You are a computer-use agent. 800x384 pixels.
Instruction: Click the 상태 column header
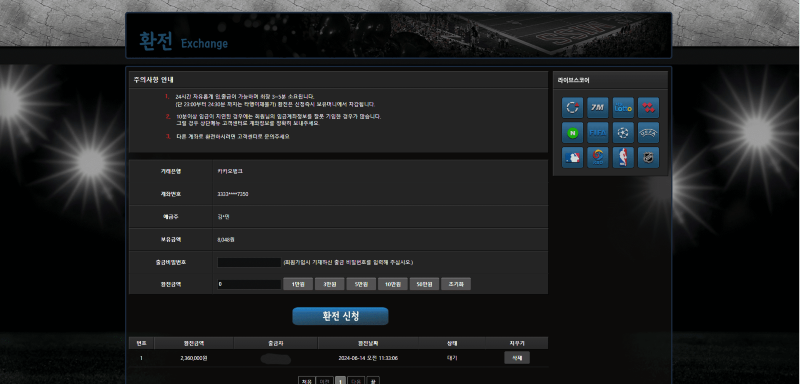pos(452,343)
